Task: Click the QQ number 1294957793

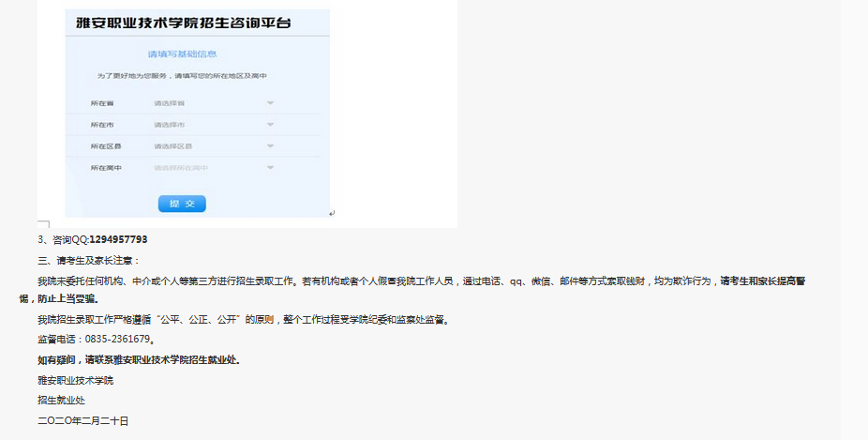Action: click(x=118, y=239)
